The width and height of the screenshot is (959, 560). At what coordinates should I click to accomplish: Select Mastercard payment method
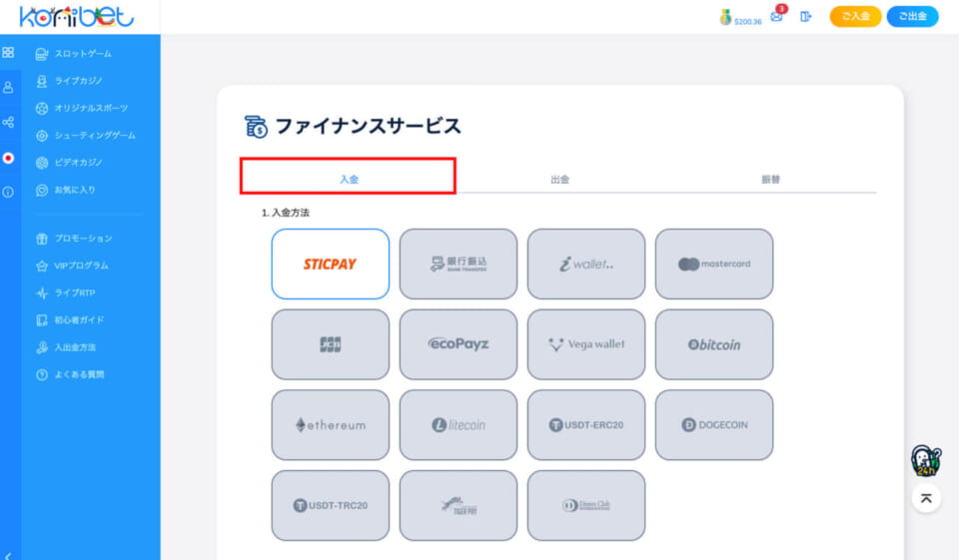713,265
